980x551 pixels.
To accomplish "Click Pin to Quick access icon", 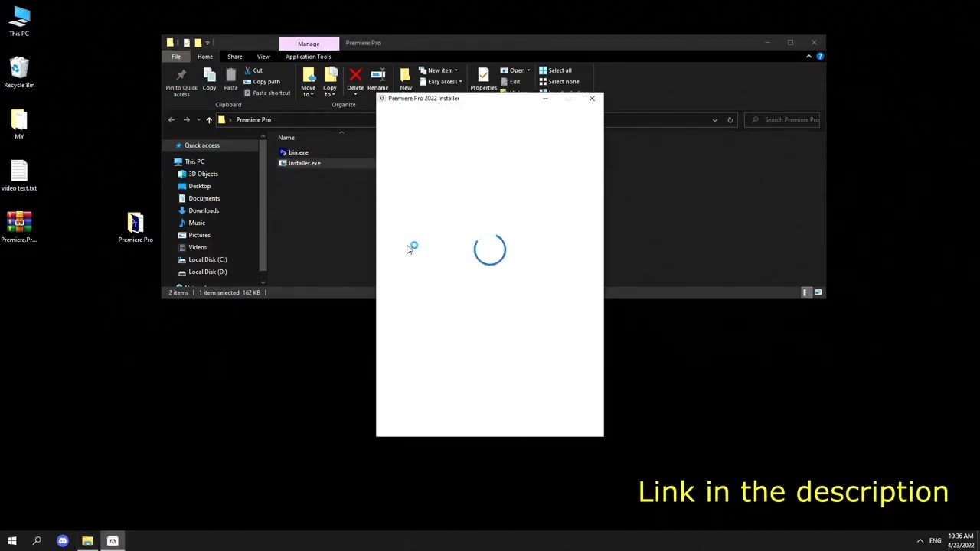I will (181, 75).
